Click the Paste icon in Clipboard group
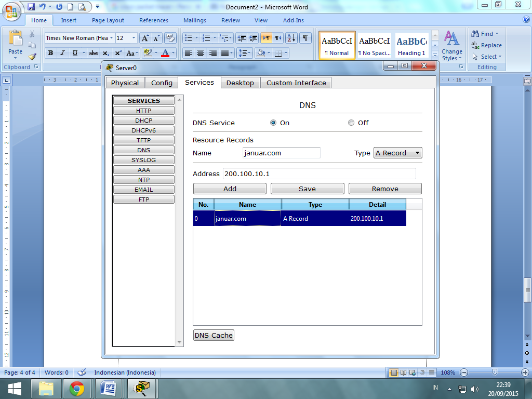 pos(15,38)
